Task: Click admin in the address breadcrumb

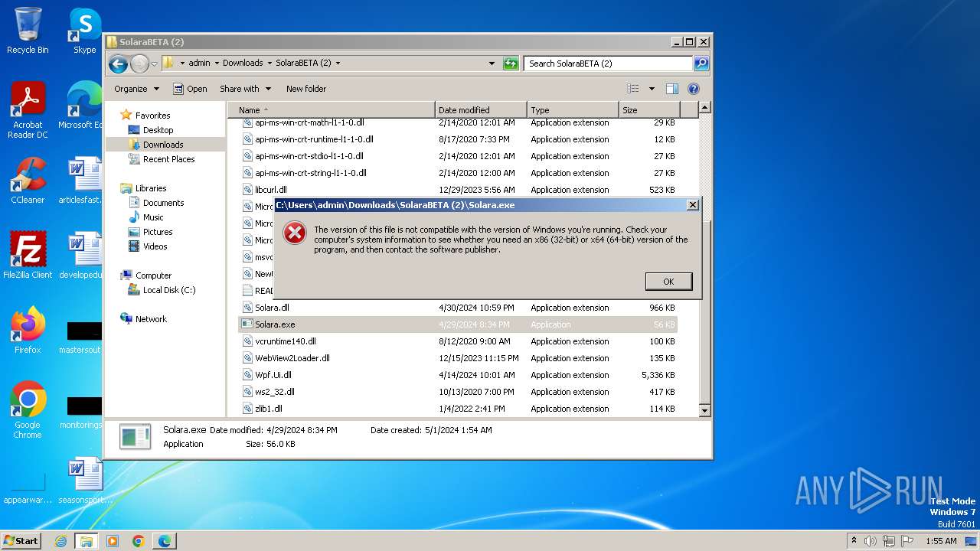Action: pyautogui.click(x=199, y=64)
